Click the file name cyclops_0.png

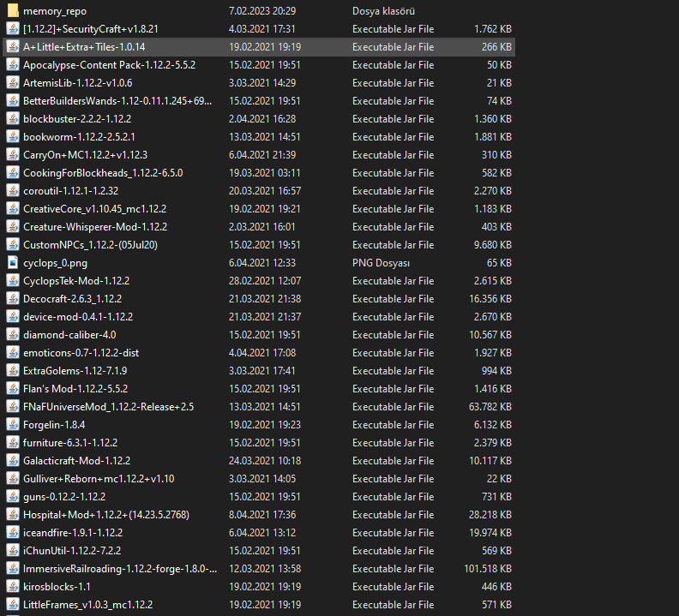pos(55,263)
